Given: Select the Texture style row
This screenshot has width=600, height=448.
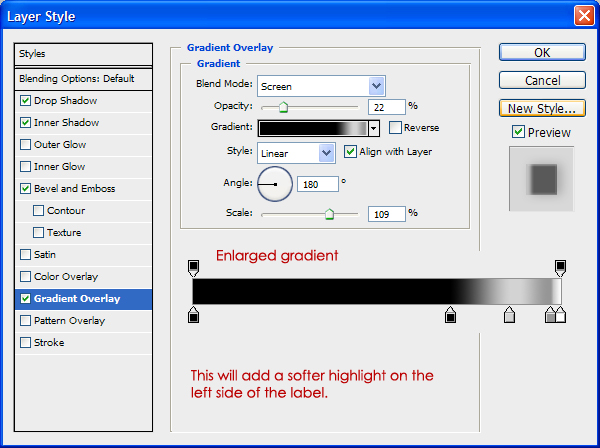Looking at the screenshot, I should (x=83, y=233).
